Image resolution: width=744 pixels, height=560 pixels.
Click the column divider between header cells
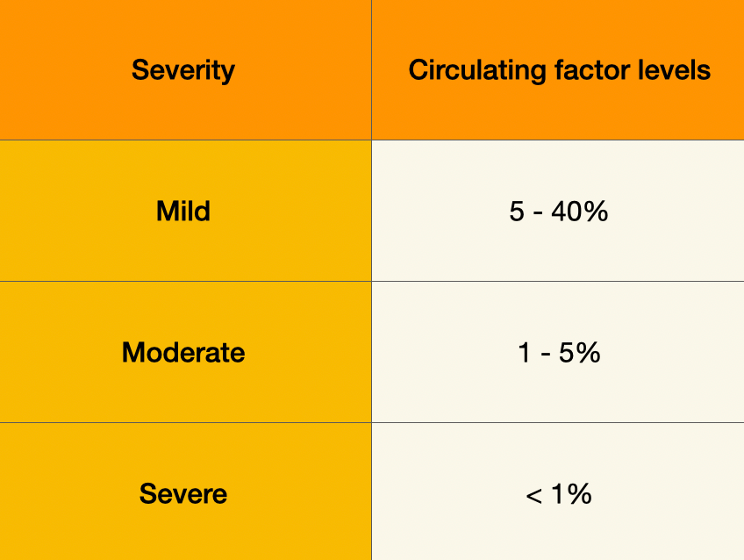click(371, 70)
